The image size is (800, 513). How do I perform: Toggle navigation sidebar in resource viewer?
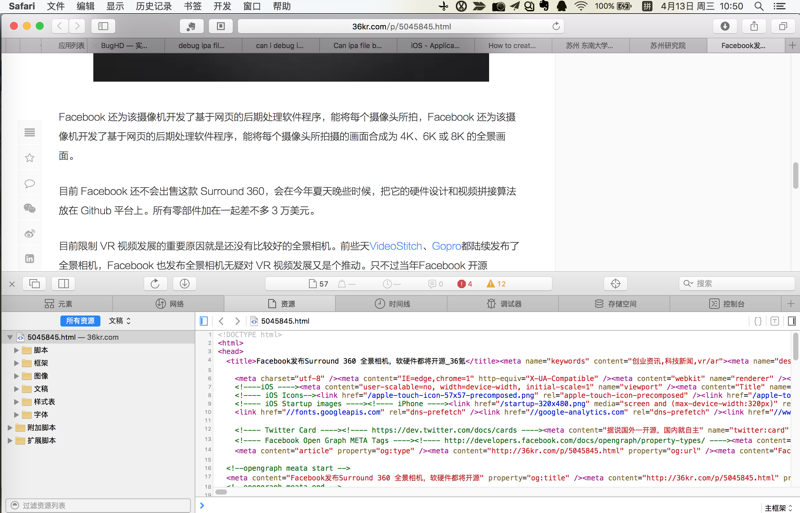[204, 321]
